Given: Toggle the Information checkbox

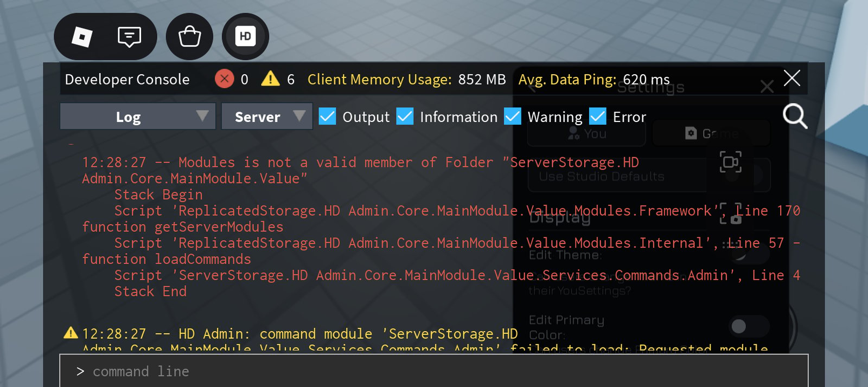Looking at the screenshot, I should coord(405,116).
